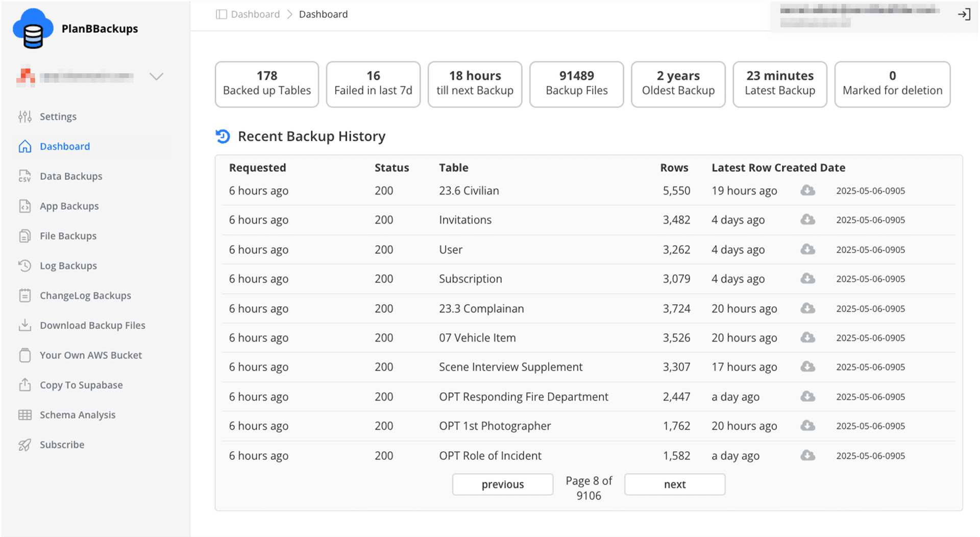This screenshot has height=537, width=980.
Task: Open Download Backup Files in sidebar
Action: [x=92, y=325]
